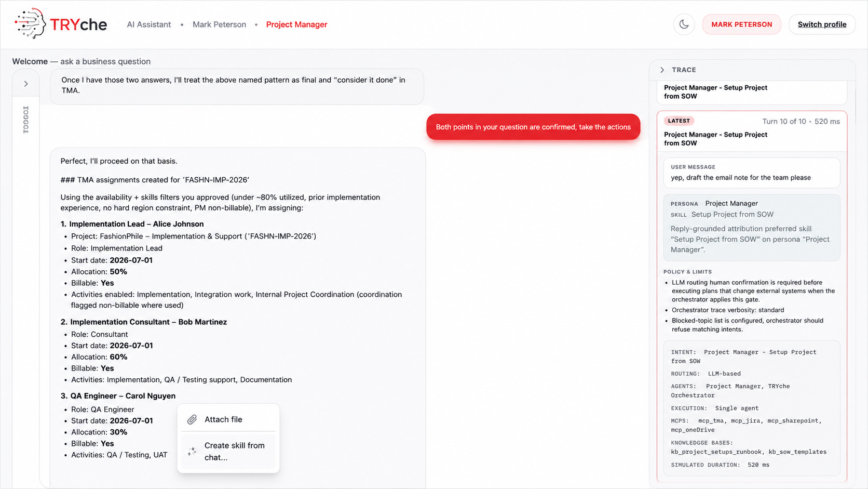This screenshot has width=868, height=489.
Task: Click the Switch profile button
Action: 822,24
